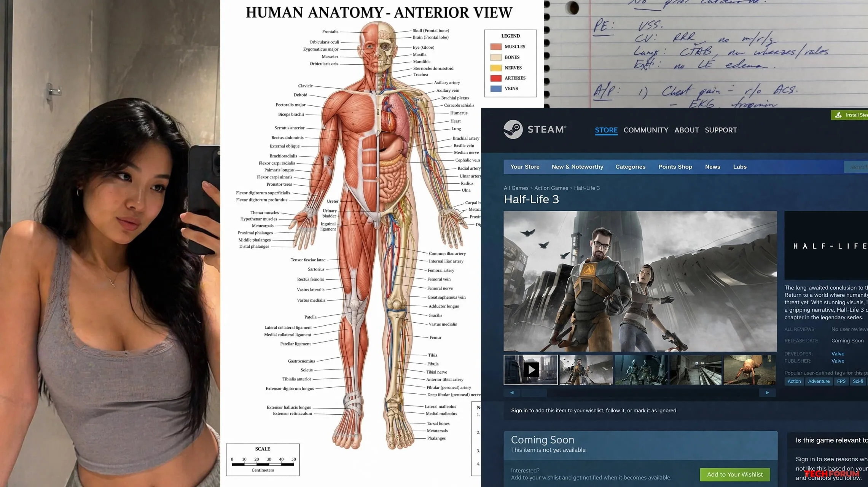Click Add to Your Wishlist button
Viewport: 868px width, 487px height.
pos(734,474)
